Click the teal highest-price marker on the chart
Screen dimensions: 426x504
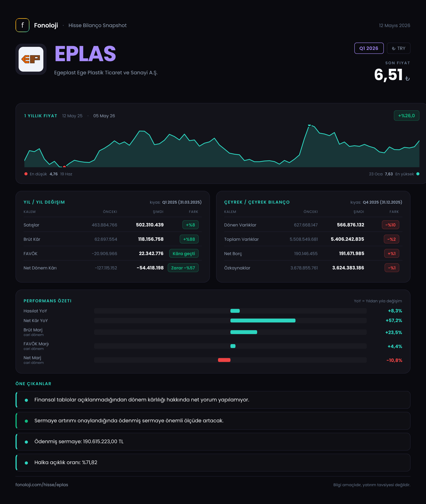click(x=309, y=125)
